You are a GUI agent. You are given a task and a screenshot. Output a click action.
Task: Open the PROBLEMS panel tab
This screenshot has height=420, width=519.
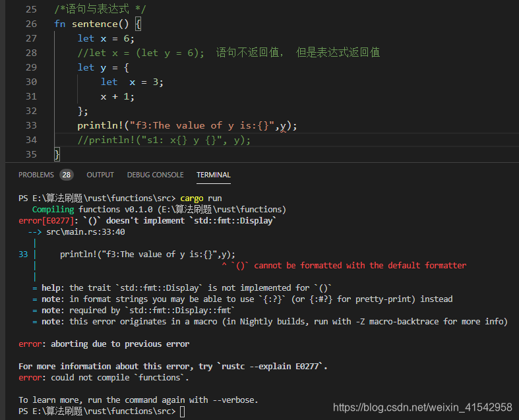pyautogui.click(x=36, y=175)
